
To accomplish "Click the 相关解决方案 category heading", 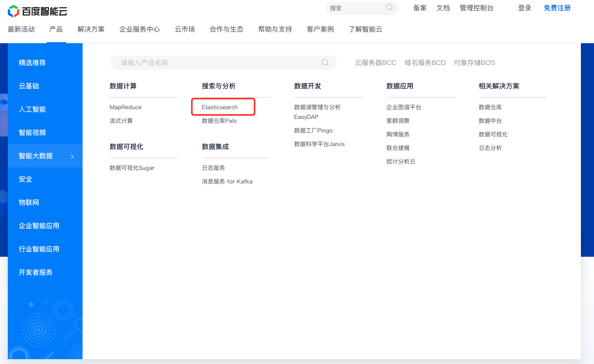I will coord(499,86).
